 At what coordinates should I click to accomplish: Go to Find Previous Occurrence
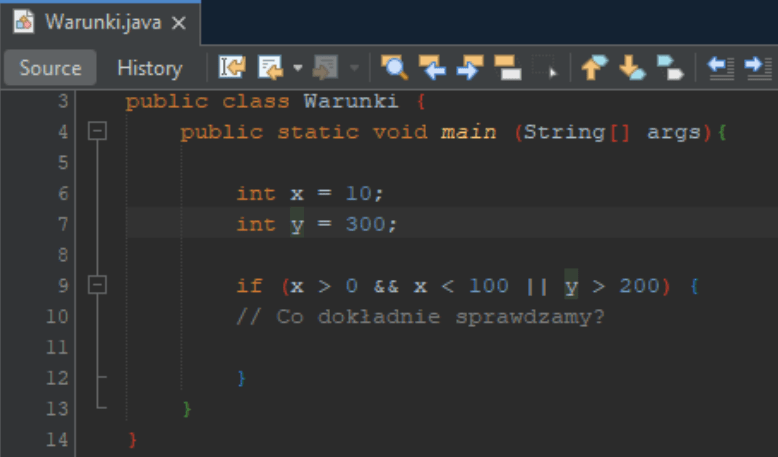pos(432,68)
